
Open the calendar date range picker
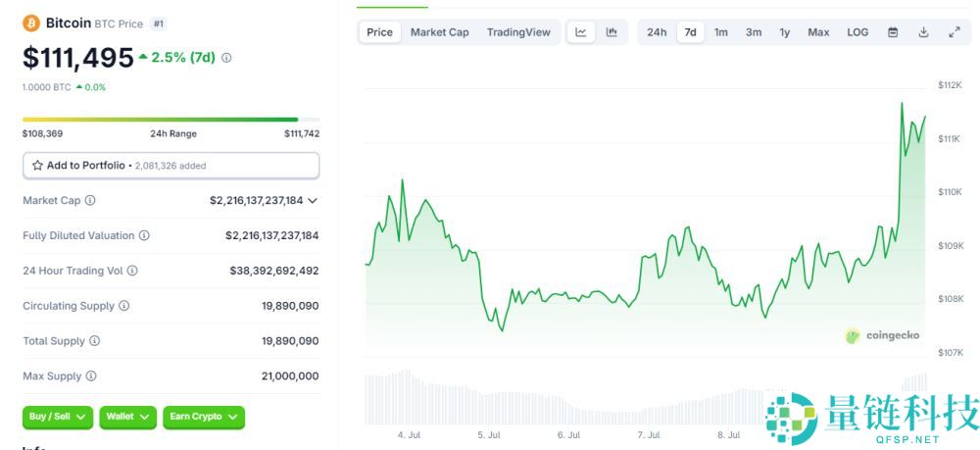point(893,32)
